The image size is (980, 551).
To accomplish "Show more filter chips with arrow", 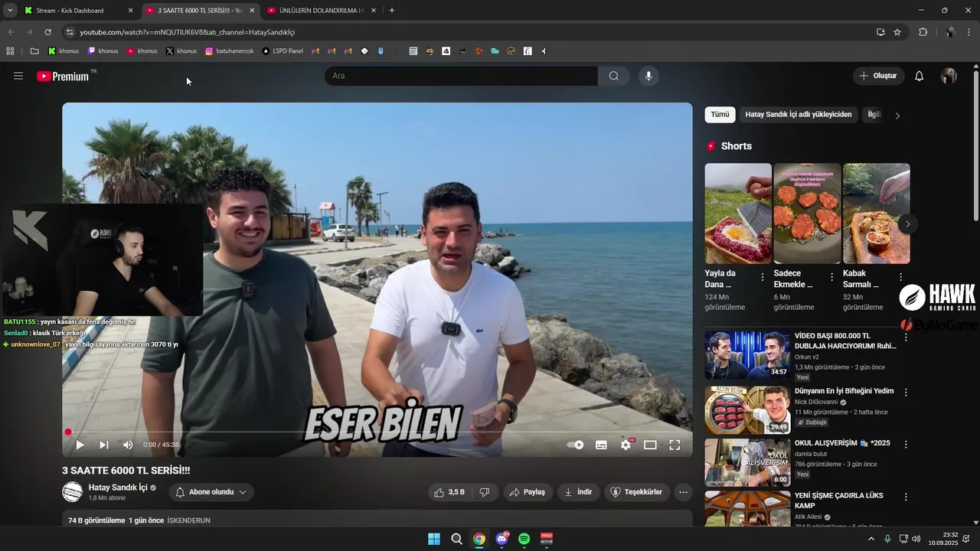I will 897,116.
